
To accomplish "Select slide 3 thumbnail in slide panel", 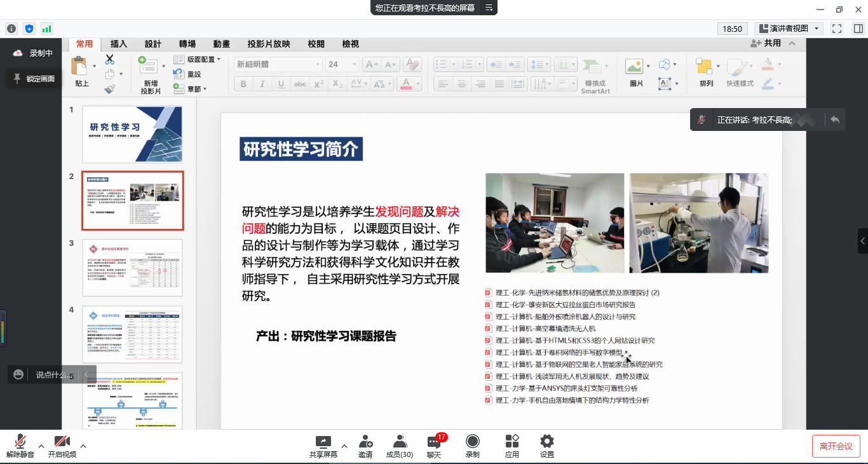I will click(x=132, y=268).
